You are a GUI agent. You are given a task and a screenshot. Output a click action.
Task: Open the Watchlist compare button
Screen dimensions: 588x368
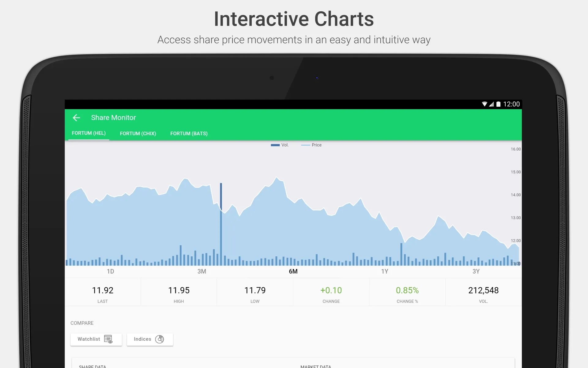coord(96,339)
